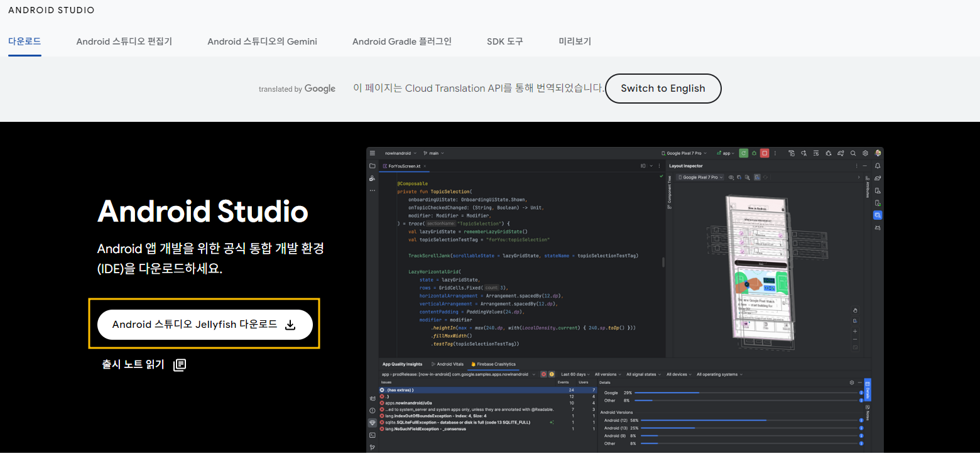Open the app run configuration dropdown
980x466 pixels.
(x=726, y=153)
